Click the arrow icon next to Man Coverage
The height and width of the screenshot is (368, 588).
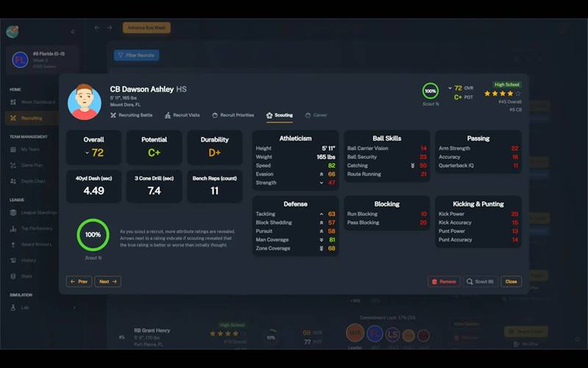point(321,239)
